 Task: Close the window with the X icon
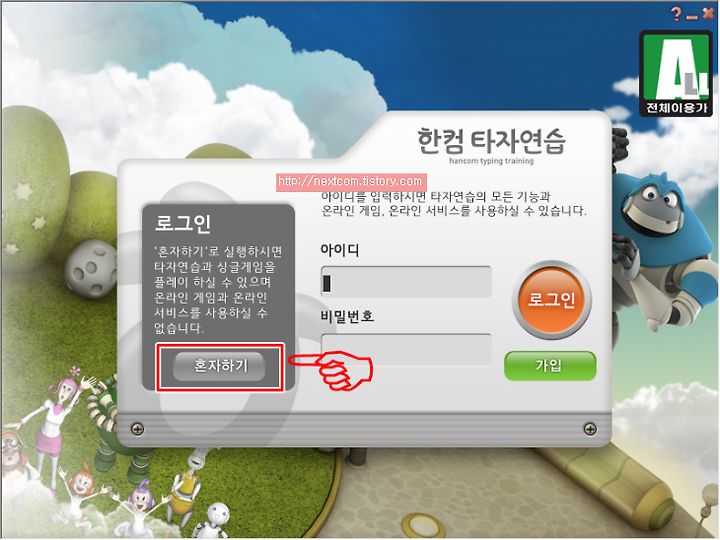[x=707, y=14]
